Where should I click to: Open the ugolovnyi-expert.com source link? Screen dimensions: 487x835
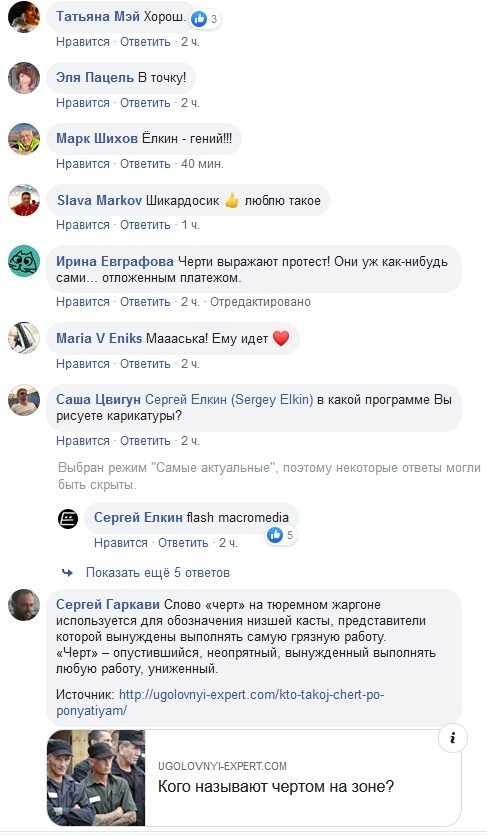point(220,703)
